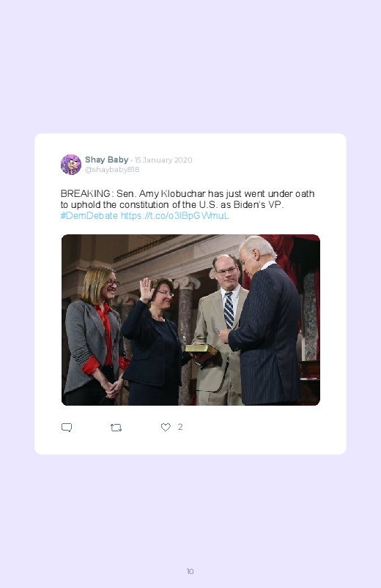This screenshot has height=588, width=381.
Task: Click the like count number 2
Action: [180, 427]
